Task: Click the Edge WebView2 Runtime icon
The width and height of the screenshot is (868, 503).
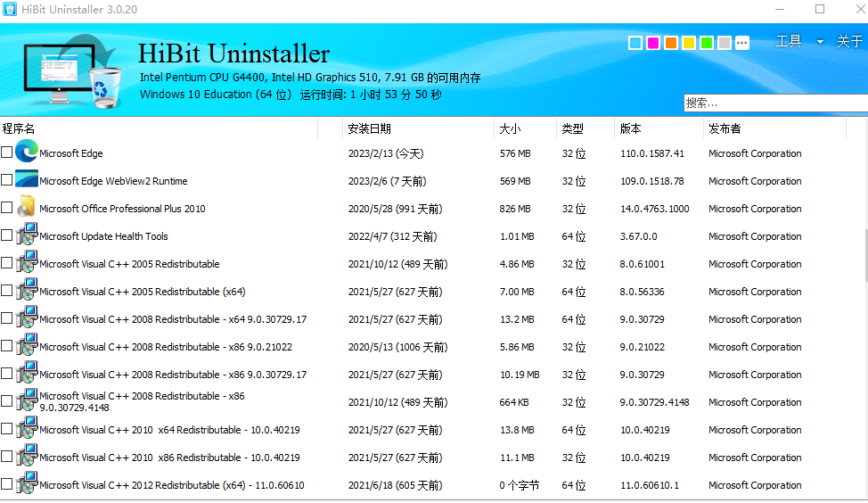Action: tap(27, 179)
